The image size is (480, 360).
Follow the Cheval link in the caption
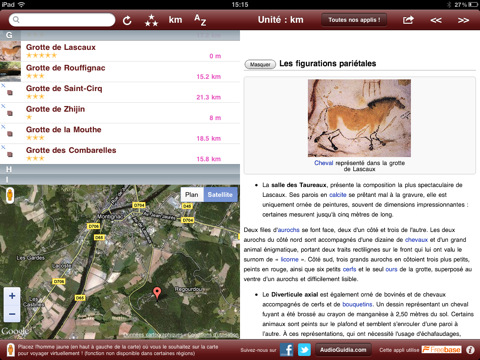point(323,163)
